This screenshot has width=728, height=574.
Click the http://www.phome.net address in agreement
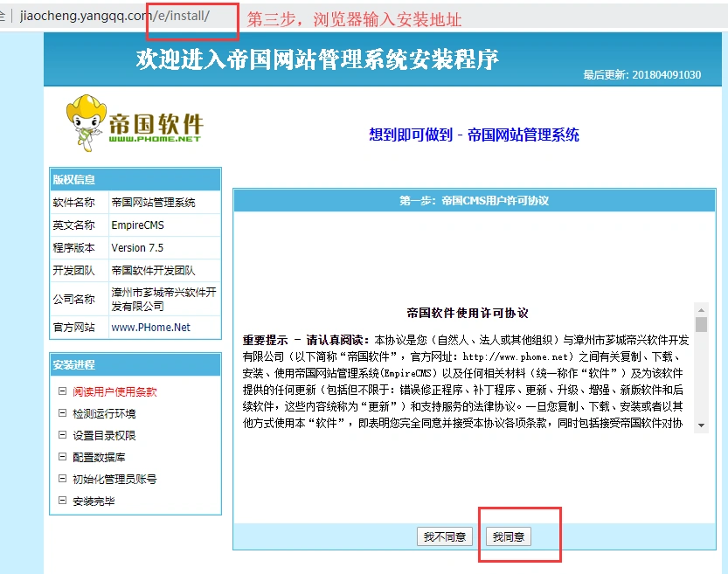[x=516, y=356]
